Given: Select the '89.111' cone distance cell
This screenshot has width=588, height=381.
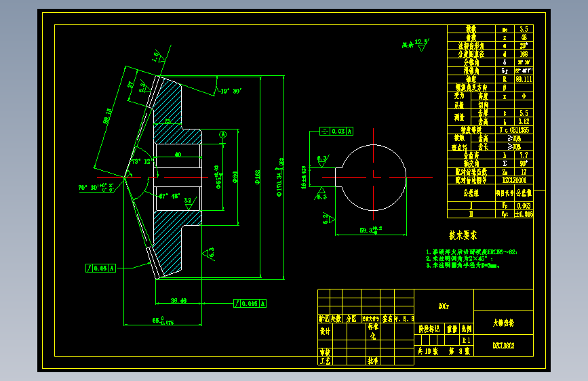Looking at the screenshot, I should click(524, 79).
